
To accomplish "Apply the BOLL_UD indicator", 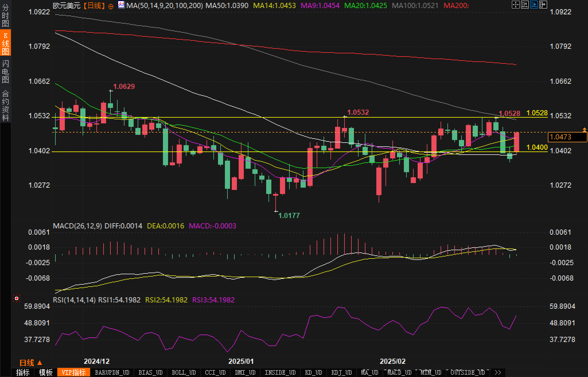I will (184, 372).
